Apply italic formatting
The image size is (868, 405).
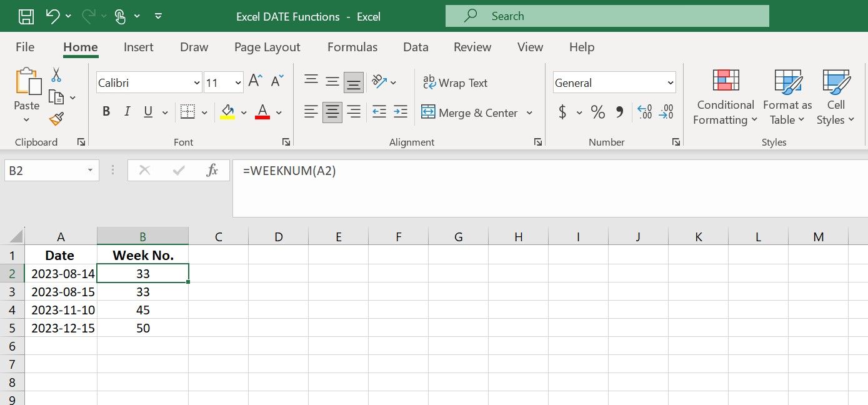tap(127, 111)
